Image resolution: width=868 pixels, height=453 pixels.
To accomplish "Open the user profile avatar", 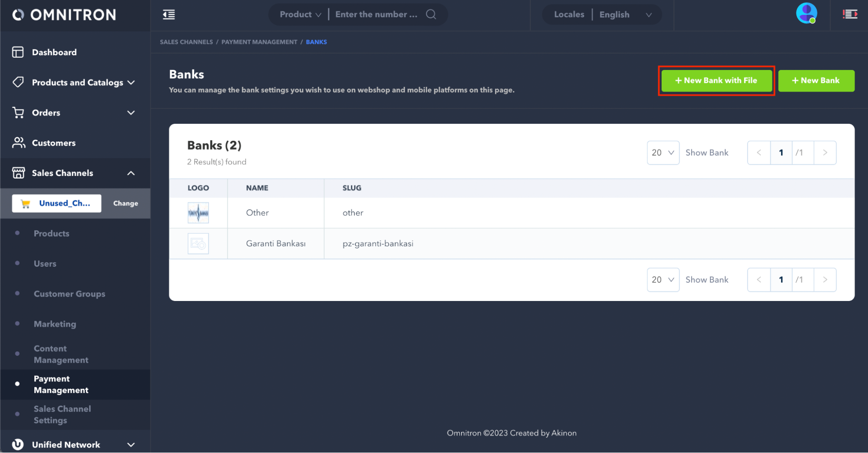I will click(x=806, y=13).
